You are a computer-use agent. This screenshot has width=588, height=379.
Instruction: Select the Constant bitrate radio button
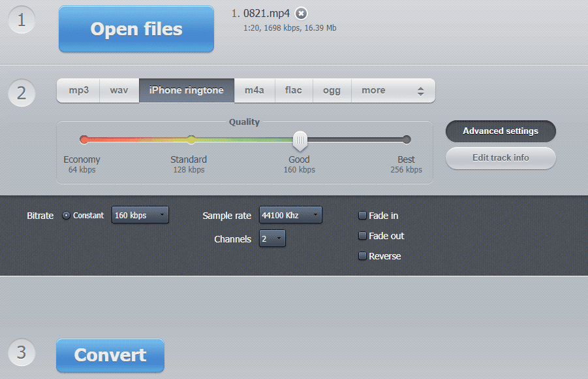pyautogui.click(x=66, y=216)
